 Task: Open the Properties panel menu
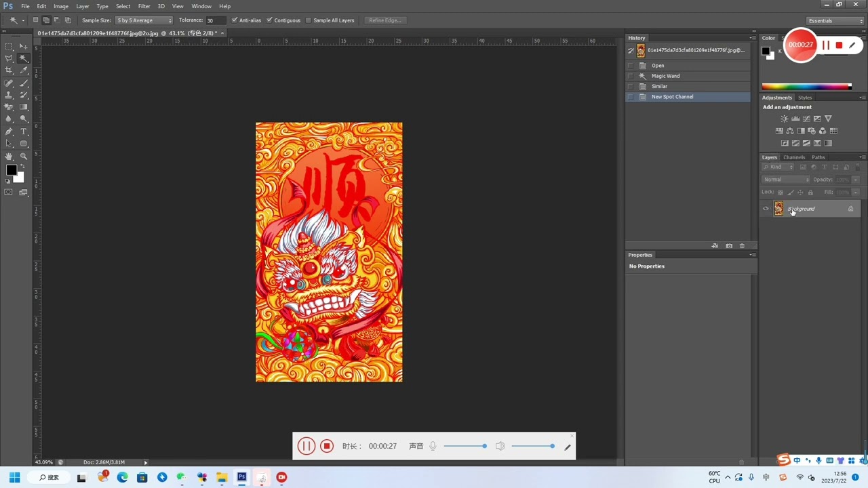(753, 255)
